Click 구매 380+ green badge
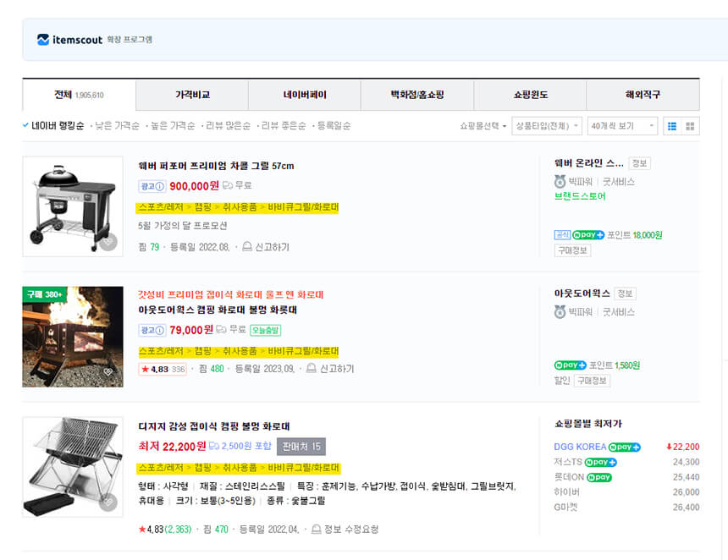 click(45, 294)
